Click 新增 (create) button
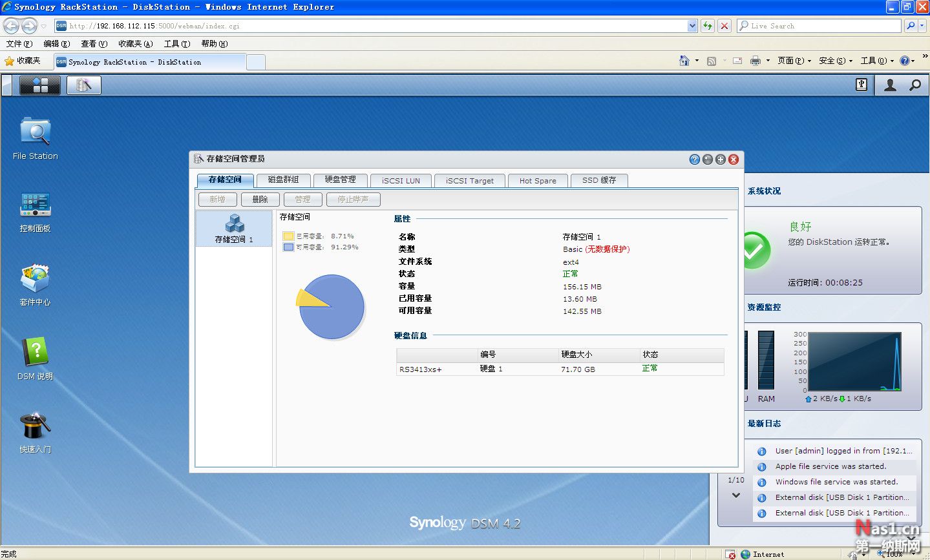 click(x=218, y=200)
